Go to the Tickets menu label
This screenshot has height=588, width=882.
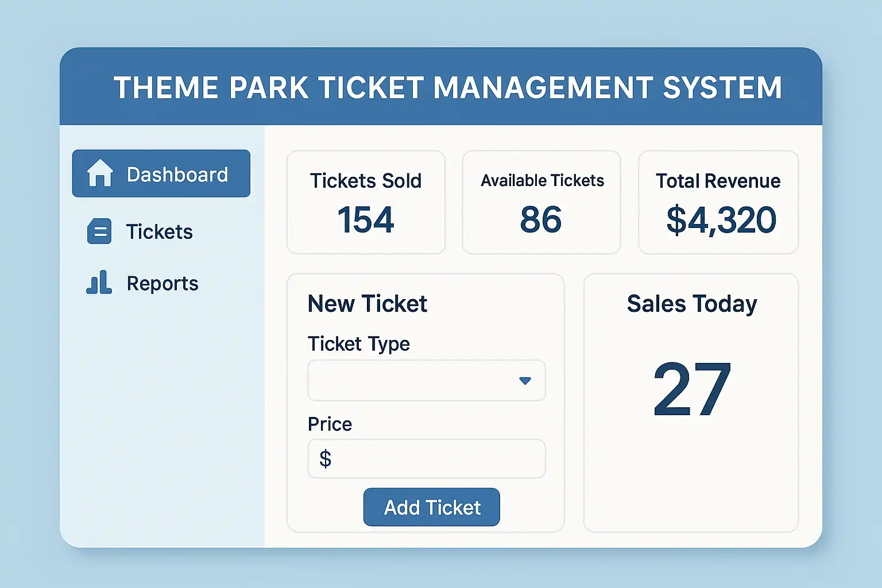point(160,232)
